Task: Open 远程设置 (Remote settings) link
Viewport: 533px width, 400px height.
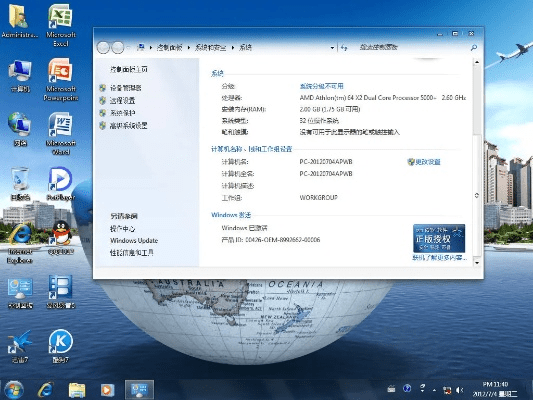Action: click(x=122, y=101)
